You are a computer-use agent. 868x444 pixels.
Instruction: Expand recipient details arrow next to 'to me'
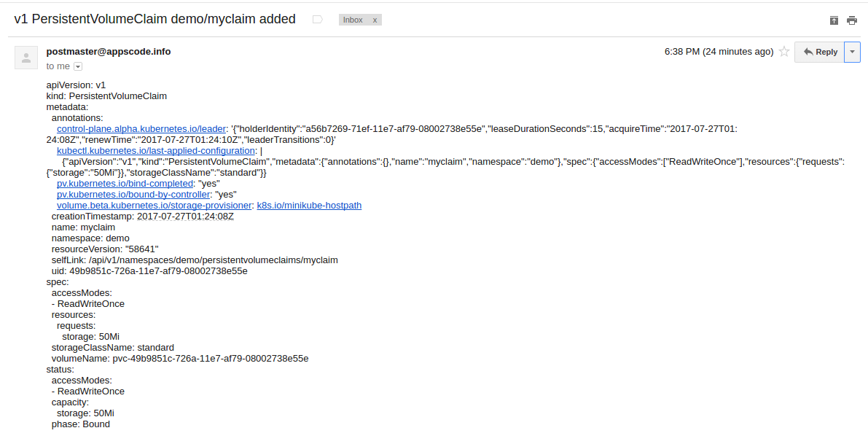pyautogui.click(x=78, y=66)
